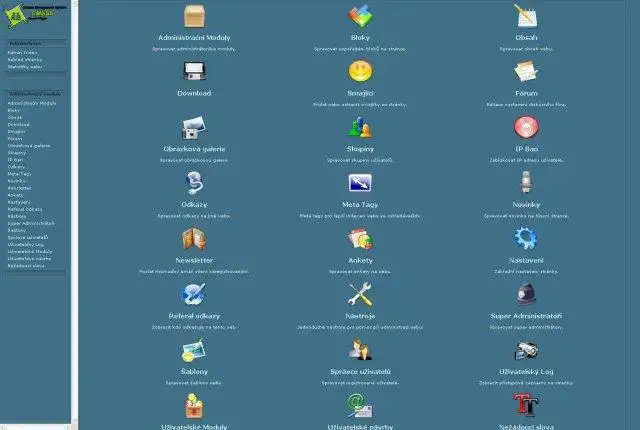Click Admin Index in the sidebar
This screenshot has height=430, width=640.
pos(22,53)
